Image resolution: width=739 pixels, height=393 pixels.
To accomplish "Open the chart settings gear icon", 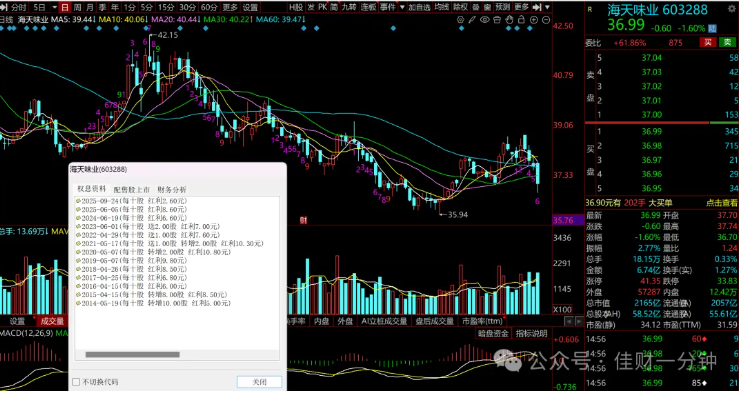I will click(460, 20).
